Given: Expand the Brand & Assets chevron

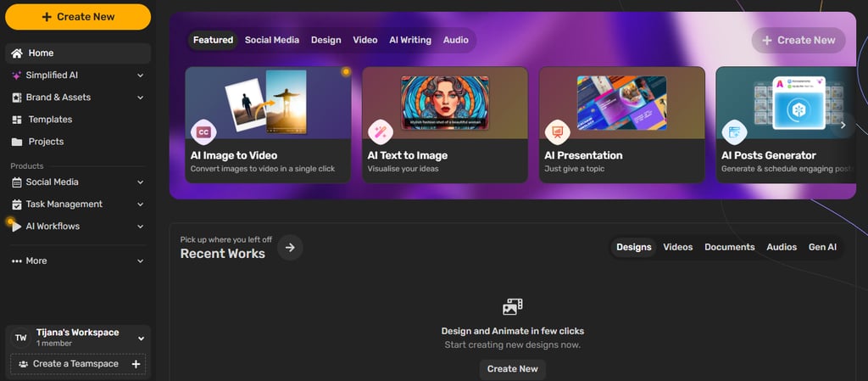Looking at the screenshot, I should (x=141, y=98).
